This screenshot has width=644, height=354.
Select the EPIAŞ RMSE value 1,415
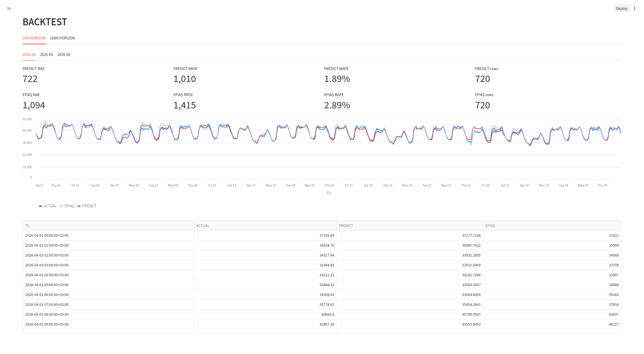point(185,105)
